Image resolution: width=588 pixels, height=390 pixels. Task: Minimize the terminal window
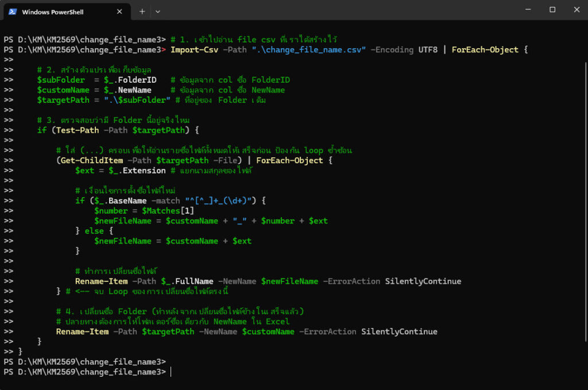tap(528, 10)
